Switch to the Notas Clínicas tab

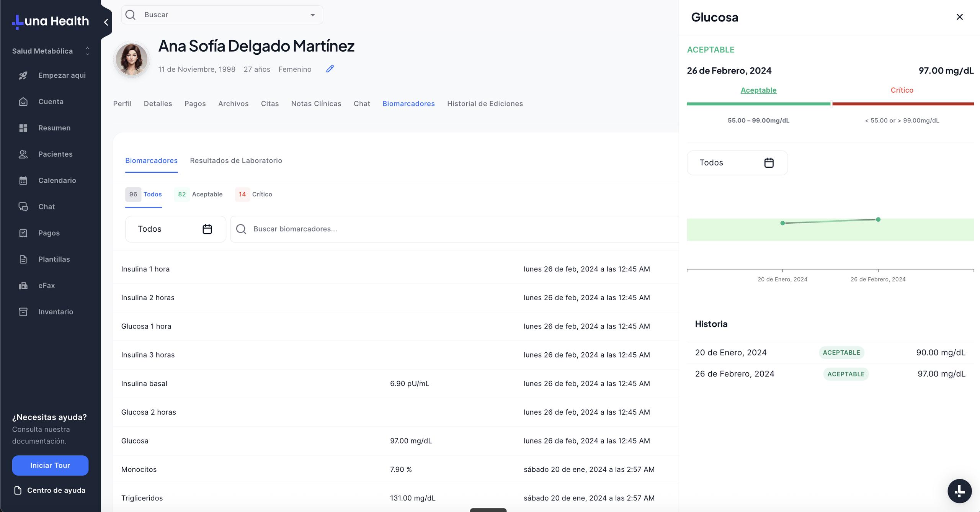point(316,104)
